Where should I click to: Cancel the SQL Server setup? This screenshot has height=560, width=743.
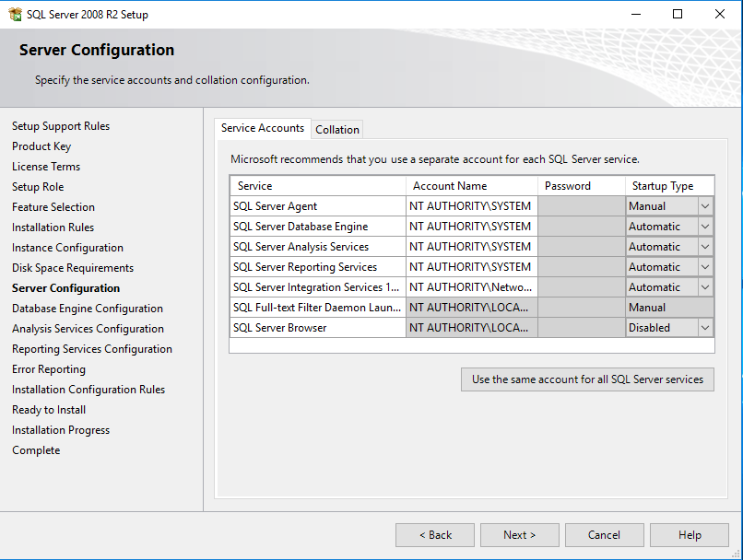click(x=604, y=535)
